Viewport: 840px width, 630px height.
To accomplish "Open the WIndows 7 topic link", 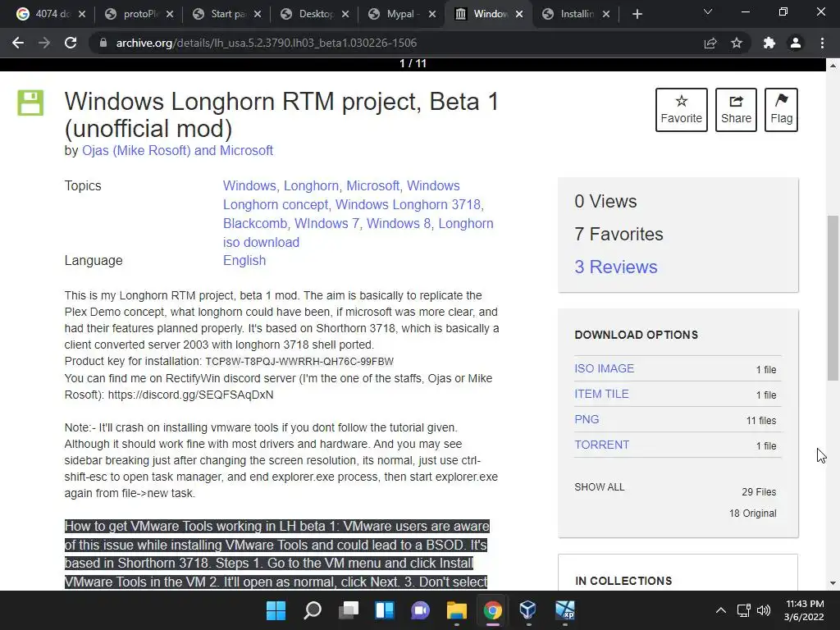I will coord(326,223).
